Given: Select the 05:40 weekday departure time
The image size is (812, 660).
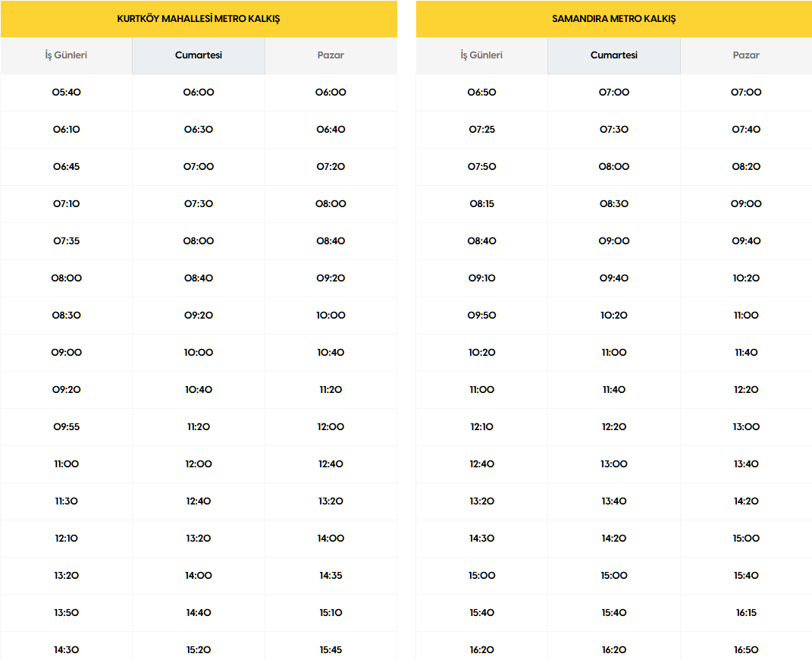Looking at the screenshot, I should pos(67,93).
